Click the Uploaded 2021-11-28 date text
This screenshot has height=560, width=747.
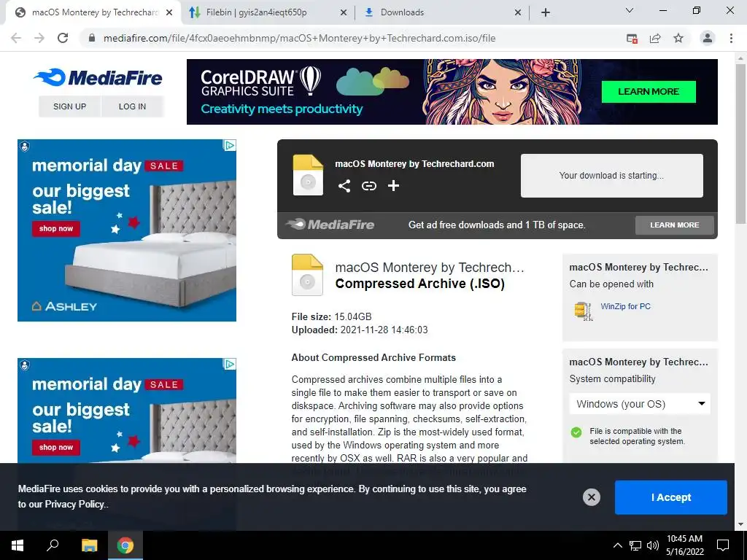[360, 330]
